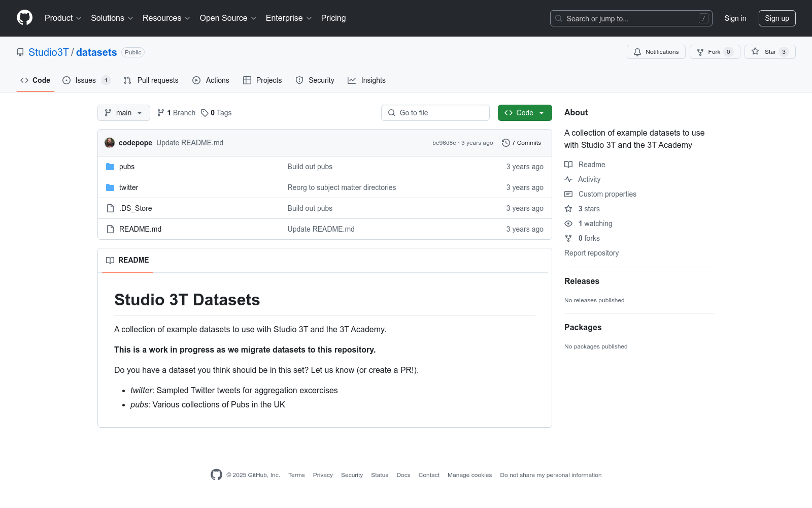Open the repository Security tab
The width and height of the screenshot is (812, 508).
315,80
